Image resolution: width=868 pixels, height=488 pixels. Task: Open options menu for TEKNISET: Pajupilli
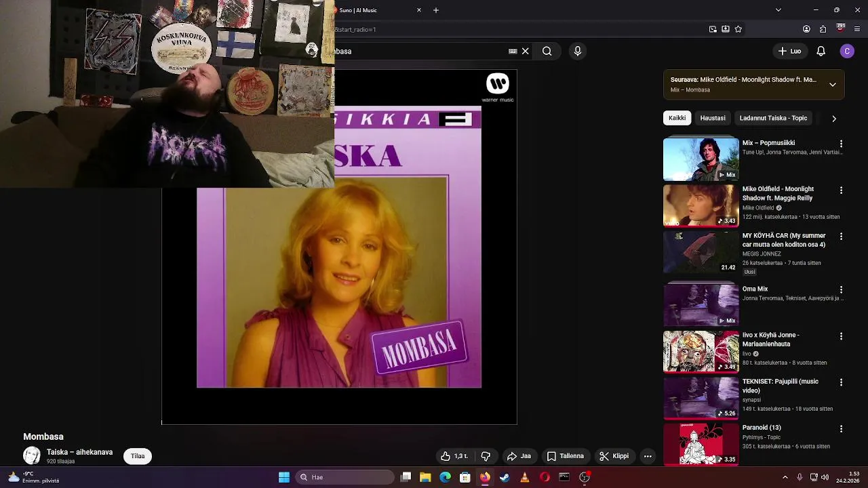click(x=841, y=382)
